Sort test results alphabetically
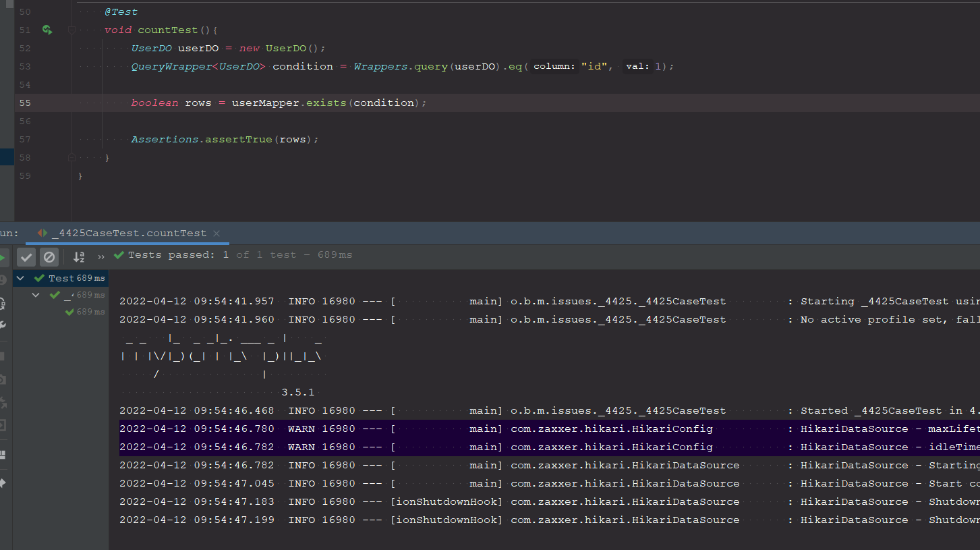This screenshot has width=980, height=550. click(x=79, y=256)
